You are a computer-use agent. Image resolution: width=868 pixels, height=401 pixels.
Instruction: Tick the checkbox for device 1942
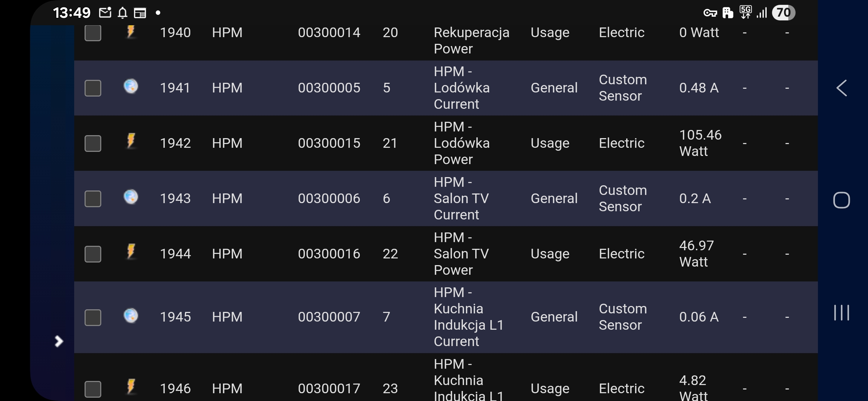pyautogui.click(x=93, y=143)
